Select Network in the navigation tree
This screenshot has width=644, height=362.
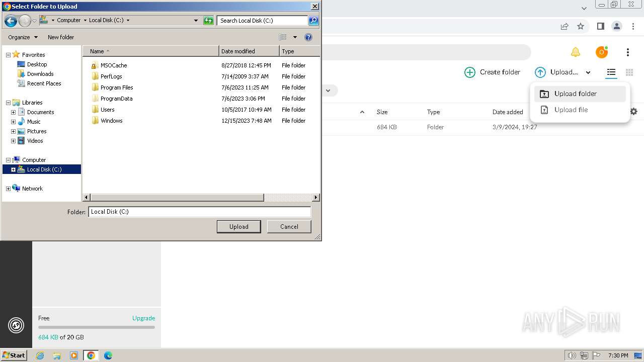click(x=32, y=189)
